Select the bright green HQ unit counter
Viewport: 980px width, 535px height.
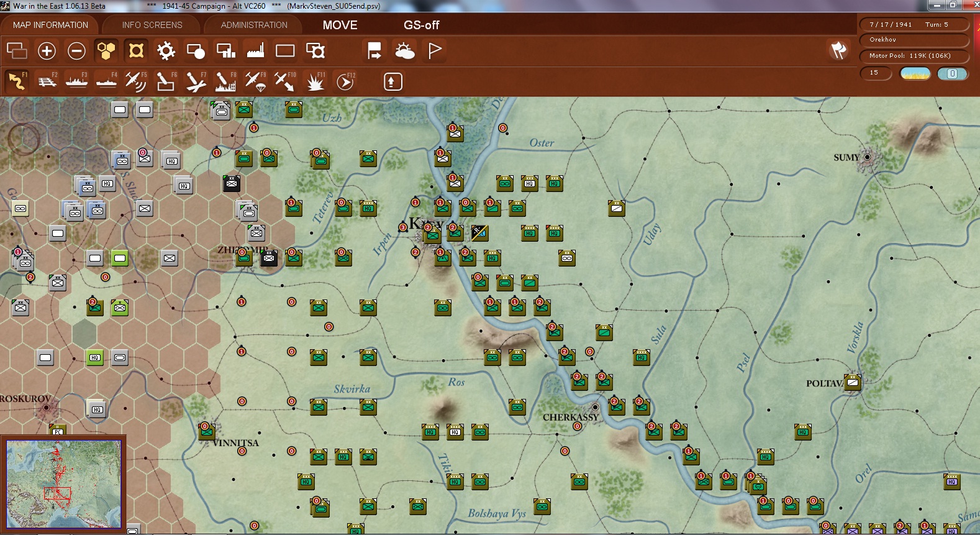click(95, 357)
